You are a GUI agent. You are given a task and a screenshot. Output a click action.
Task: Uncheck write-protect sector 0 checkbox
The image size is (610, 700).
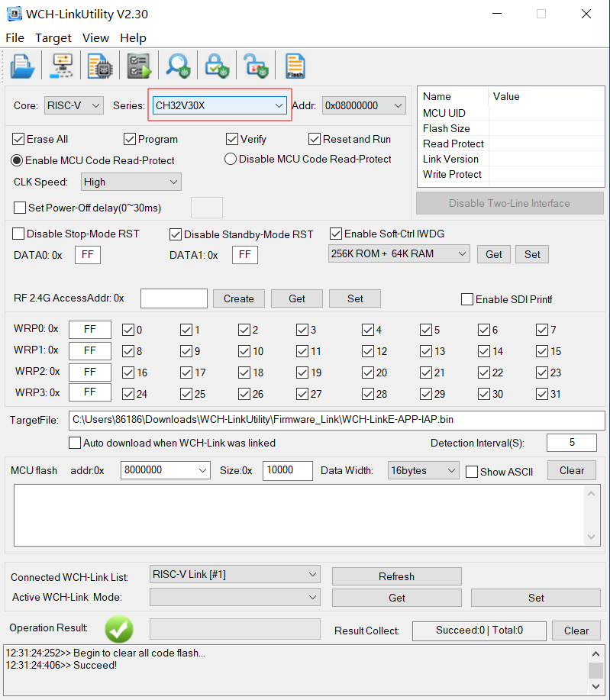coord(128,330)
